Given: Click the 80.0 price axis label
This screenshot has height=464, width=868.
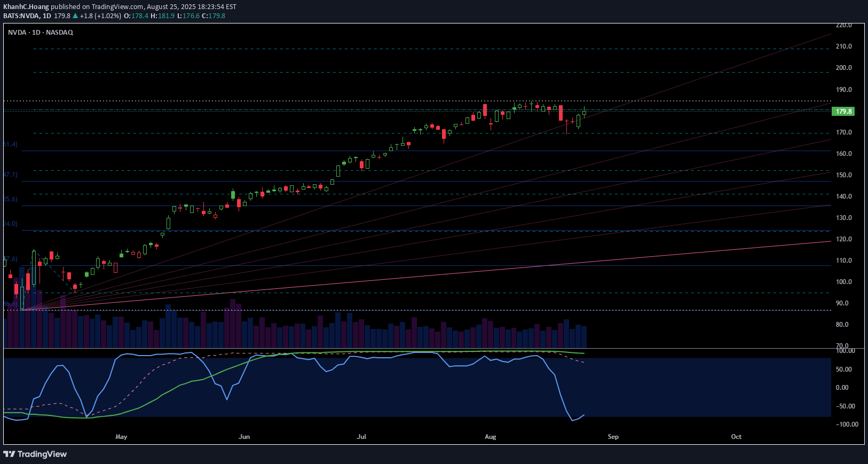Looking at the screenshot, I should pos(842,325).
